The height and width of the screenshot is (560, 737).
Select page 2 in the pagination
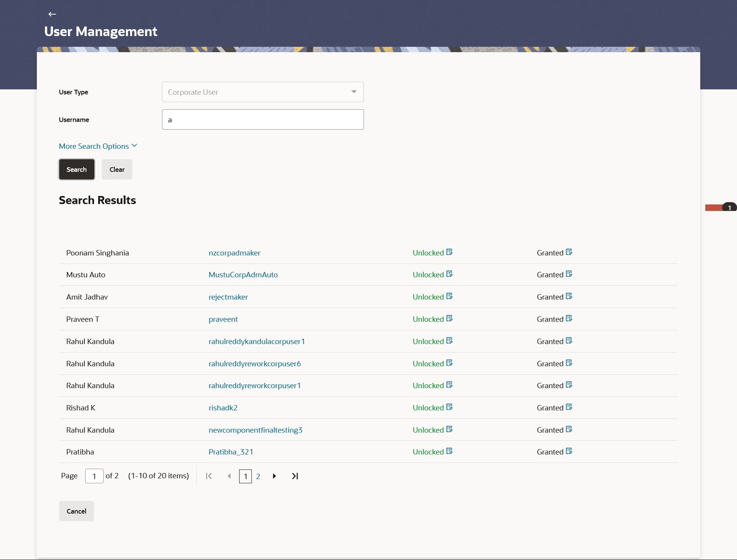(x=258, y=476)
